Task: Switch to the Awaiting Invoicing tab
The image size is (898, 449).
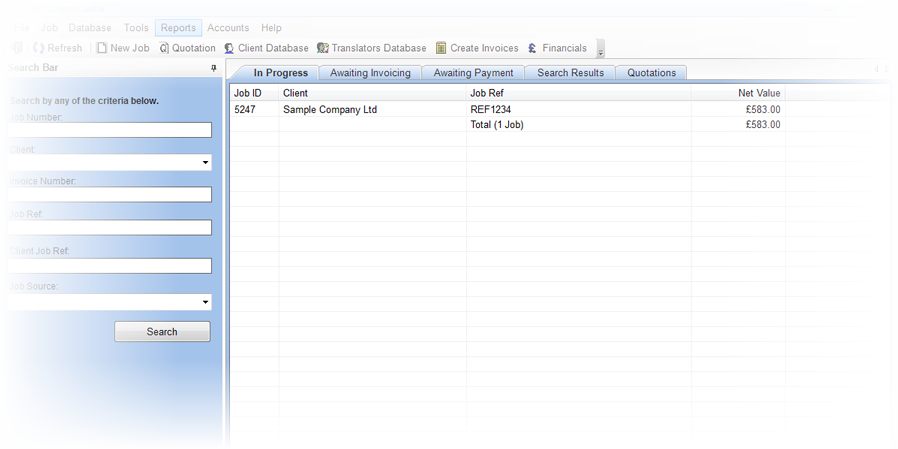Action: coord(370,73)
